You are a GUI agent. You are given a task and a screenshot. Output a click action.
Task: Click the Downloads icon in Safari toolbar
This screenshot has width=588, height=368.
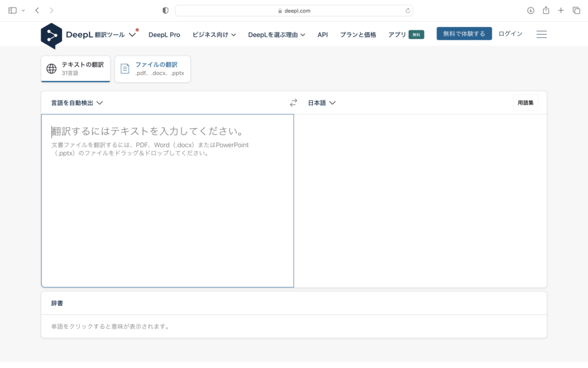pos(529,10)
